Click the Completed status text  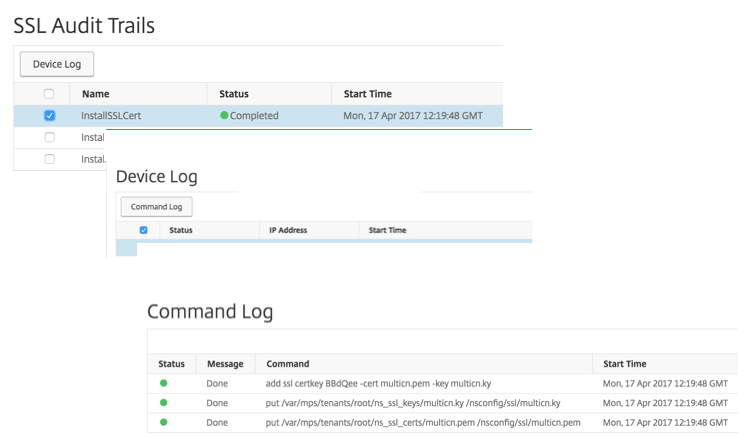point(254,115)
